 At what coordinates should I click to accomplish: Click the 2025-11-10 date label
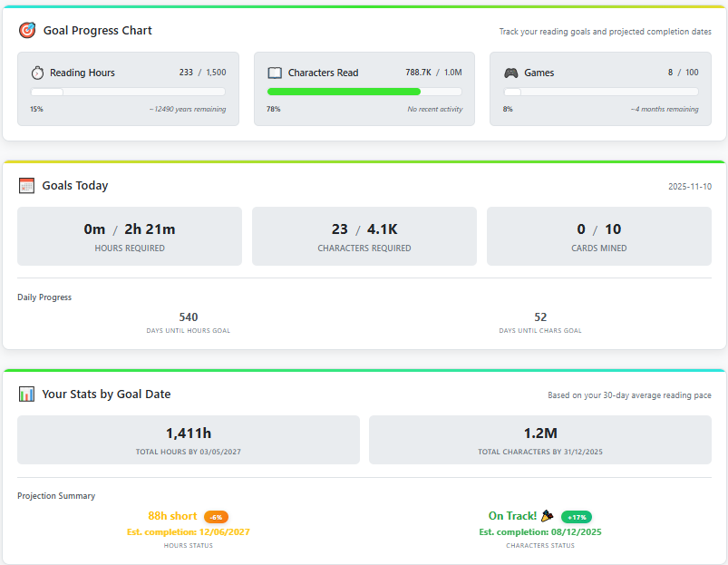click(x=689, y=186)
